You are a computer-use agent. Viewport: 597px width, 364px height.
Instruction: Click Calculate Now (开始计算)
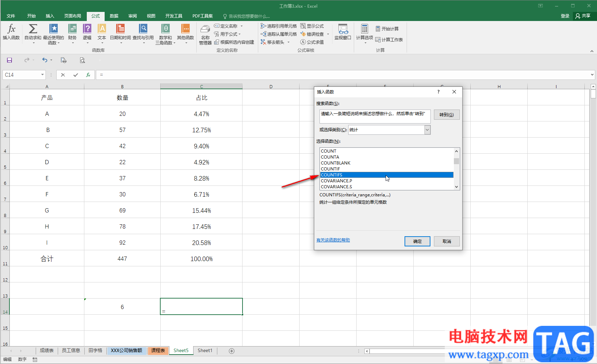pyautogui.click(x=387, y=29)
